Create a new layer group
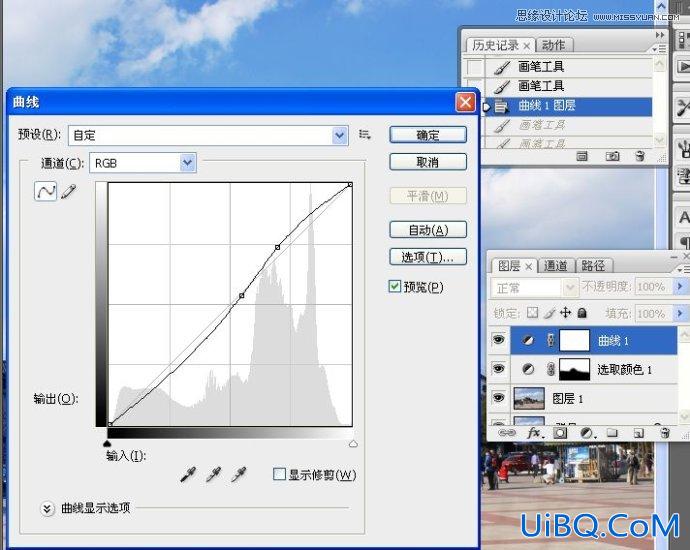The height and width of the screenshot is (550, 690). click(612, 433)
